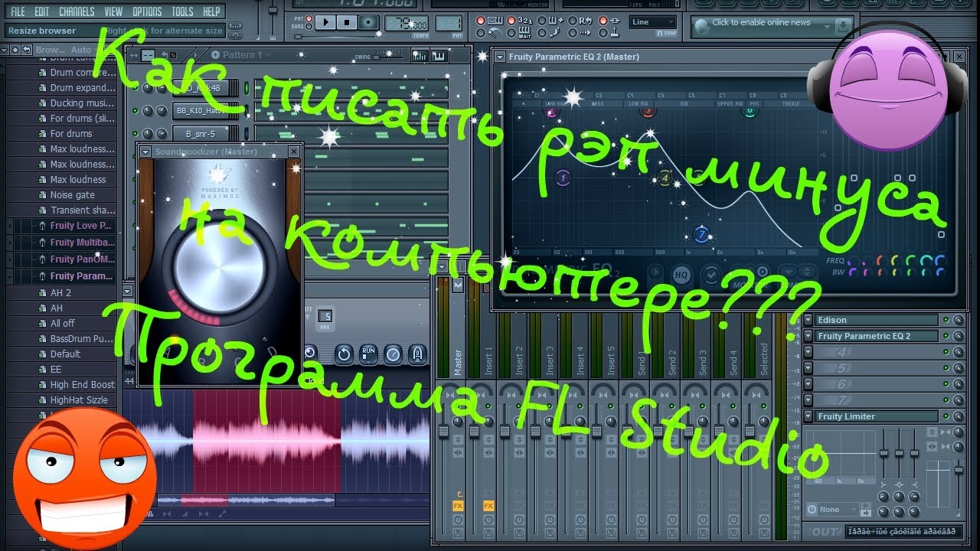Click save icon below Master track
This screenshot has height=551, width=980.
459,533
